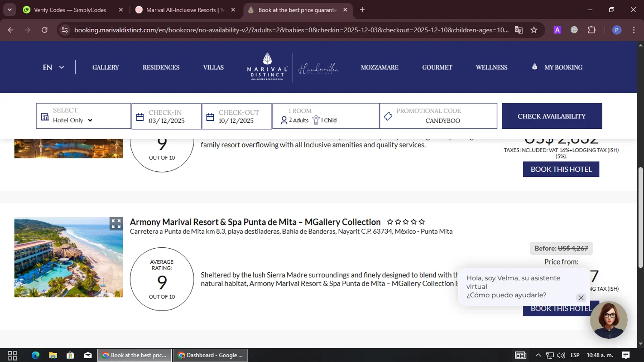
Task: Open the Wellness menu item
Action: pos(492,67)
